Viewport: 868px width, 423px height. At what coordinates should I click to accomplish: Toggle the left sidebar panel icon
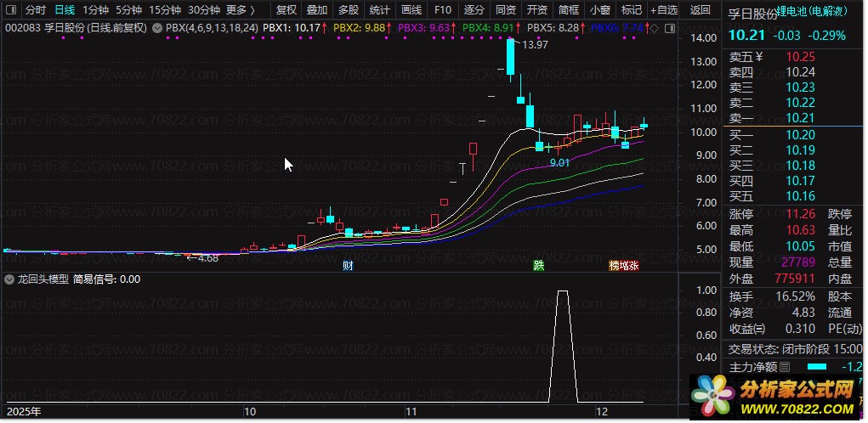pyautogui.click(x=12, y=10)
